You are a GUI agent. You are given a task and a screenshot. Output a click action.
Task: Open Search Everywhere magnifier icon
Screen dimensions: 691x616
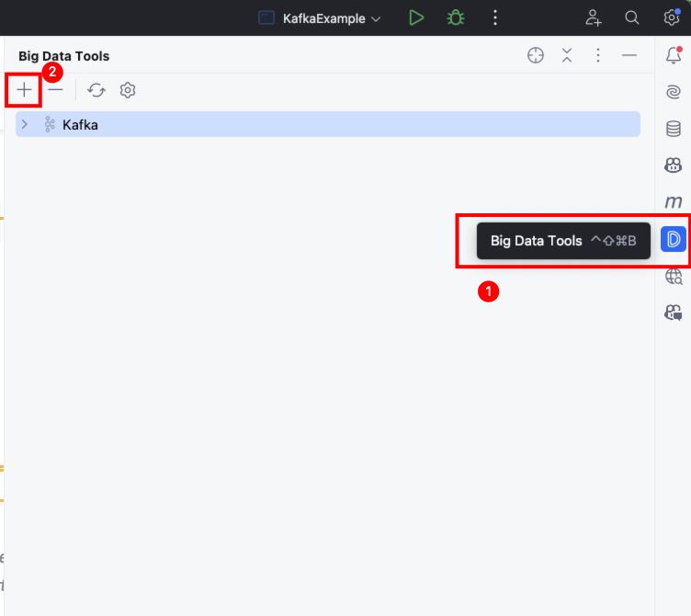[631, 18]
